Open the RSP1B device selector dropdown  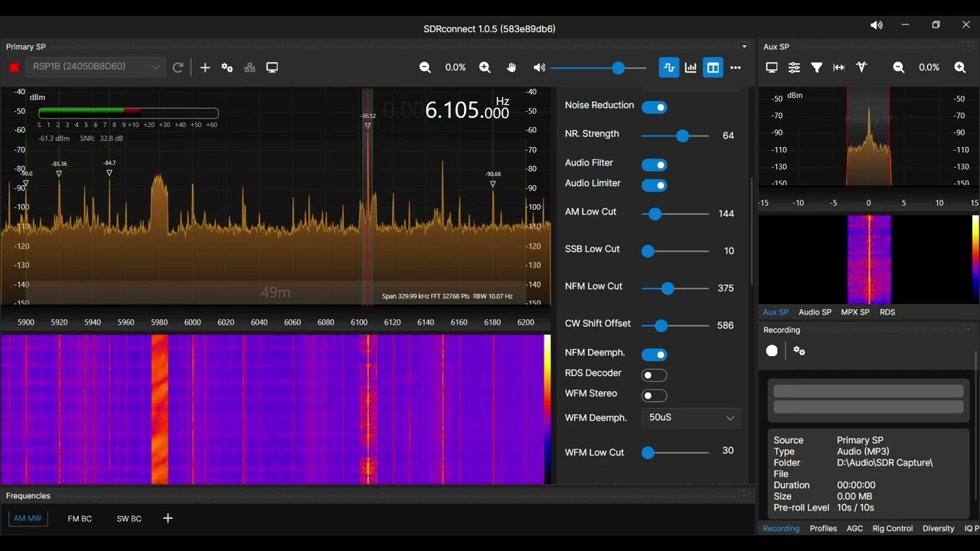pos(96,67)
